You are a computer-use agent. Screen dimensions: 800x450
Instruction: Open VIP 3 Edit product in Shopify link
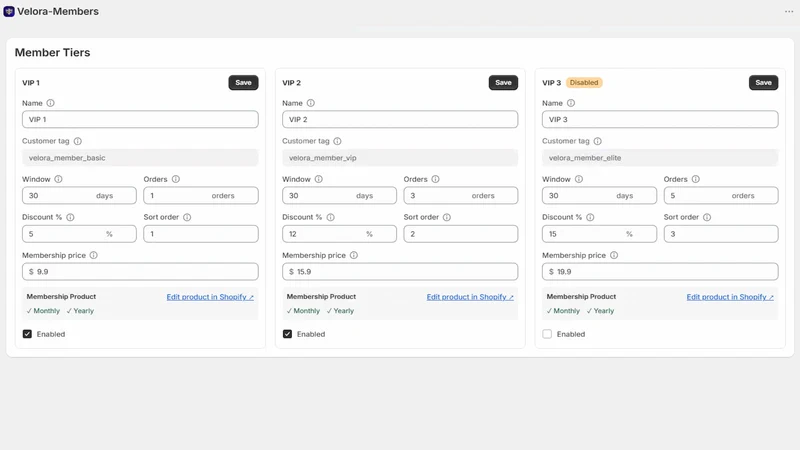pyautogui.click(x=730, y=297)
